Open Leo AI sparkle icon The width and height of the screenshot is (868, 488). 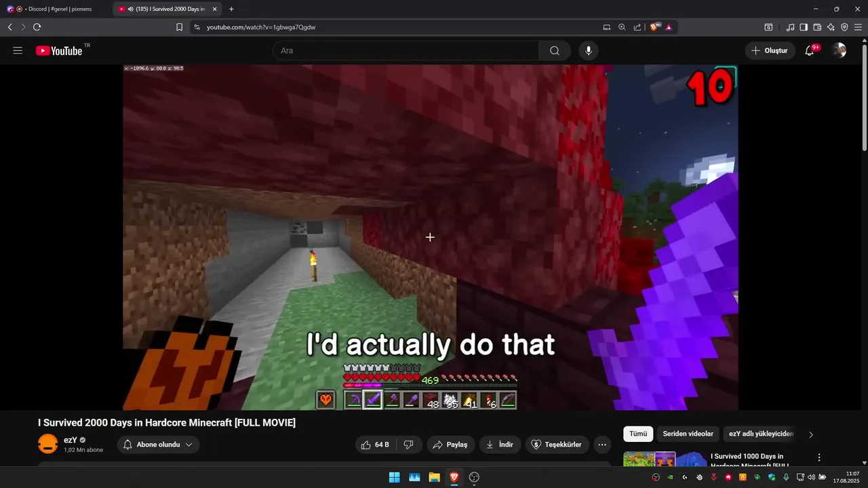(x=831, y=27)
